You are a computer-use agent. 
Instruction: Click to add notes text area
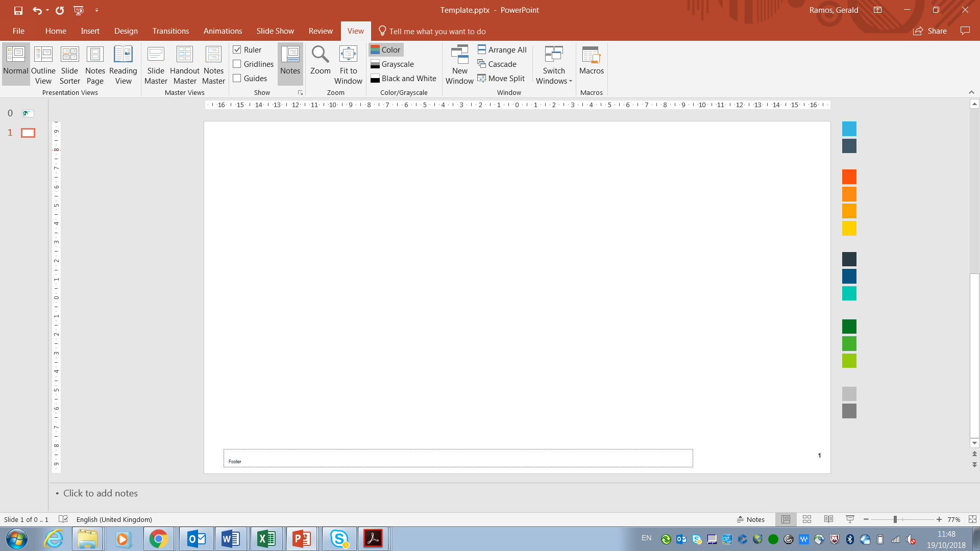click(101, 493)
